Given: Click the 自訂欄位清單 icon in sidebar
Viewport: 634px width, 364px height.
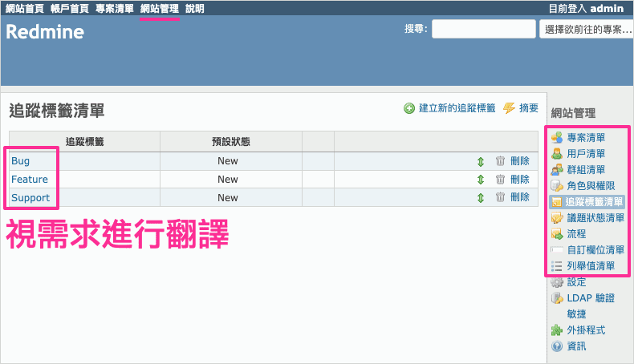Looking at the screenshot, I should click(557, 250).
